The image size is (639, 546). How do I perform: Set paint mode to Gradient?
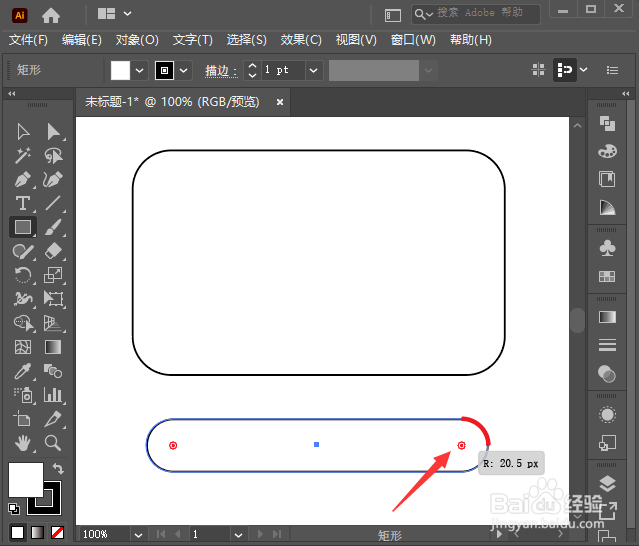37,533
